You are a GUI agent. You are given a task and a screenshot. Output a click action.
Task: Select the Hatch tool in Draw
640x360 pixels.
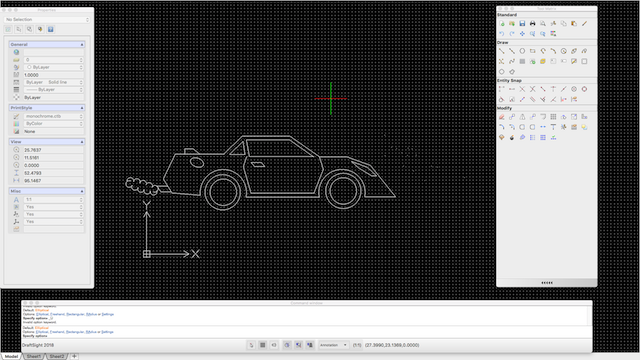pyautogui.click(x=522, y=61)
